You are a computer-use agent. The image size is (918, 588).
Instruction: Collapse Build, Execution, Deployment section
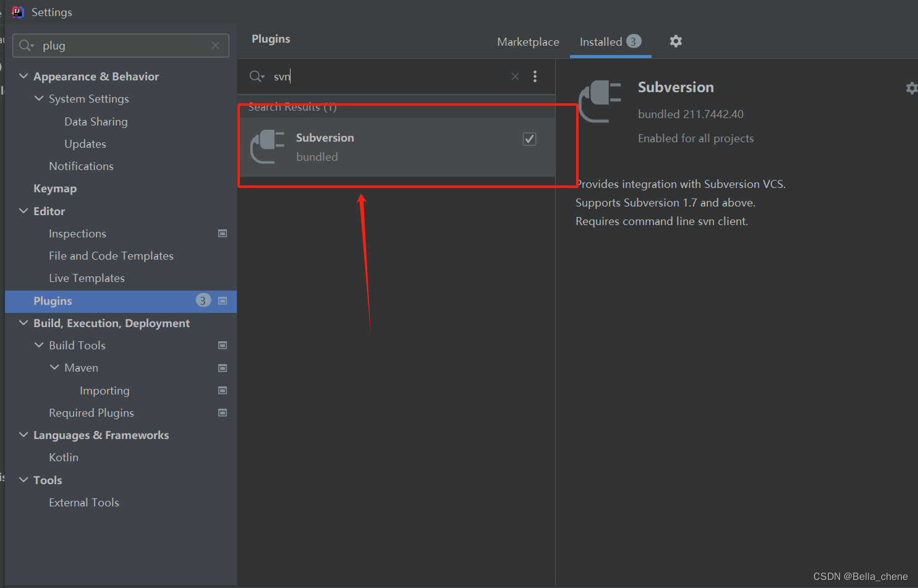point(23,323)
